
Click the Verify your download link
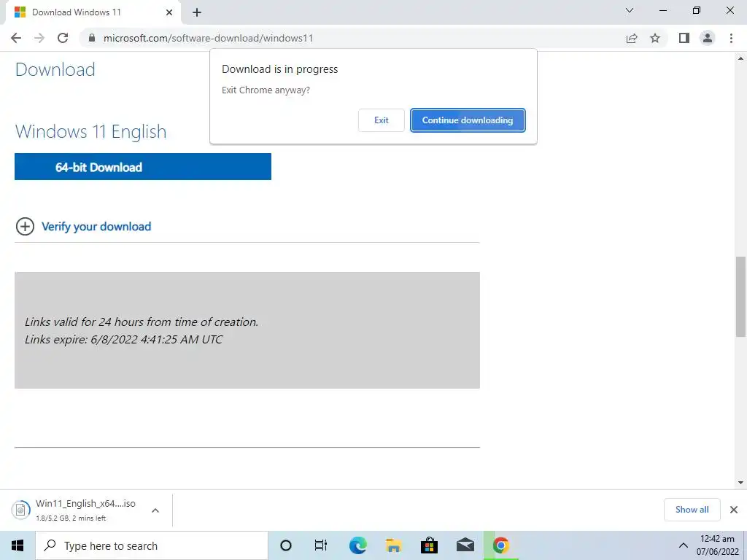(96, 227)
